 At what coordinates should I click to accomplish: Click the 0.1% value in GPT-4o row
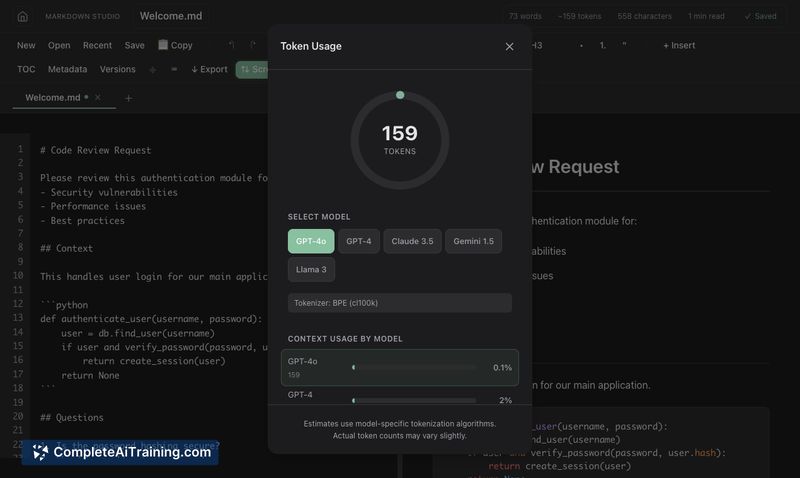[502, 368]
